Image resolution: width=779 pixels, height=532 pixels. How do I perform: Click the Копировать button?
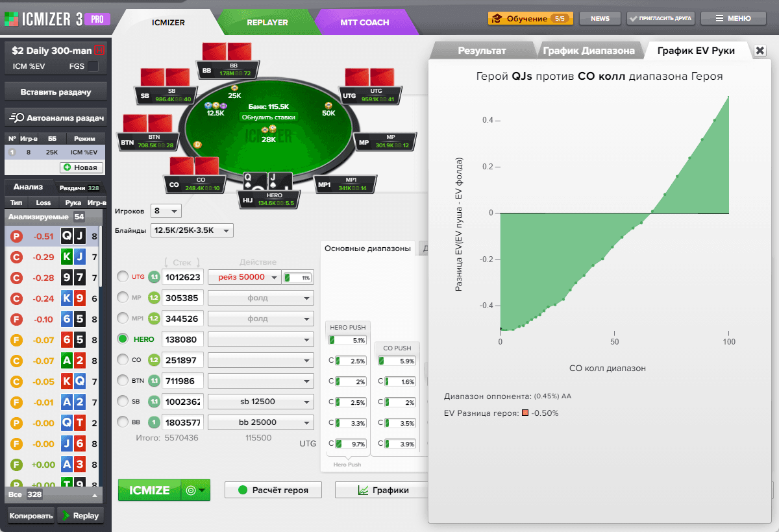(31, 516)
